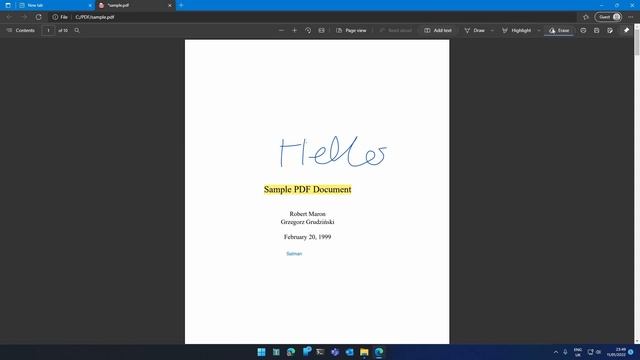Select the Add text tool
Screen dimensions: 640x360
(x=438, y=30)
